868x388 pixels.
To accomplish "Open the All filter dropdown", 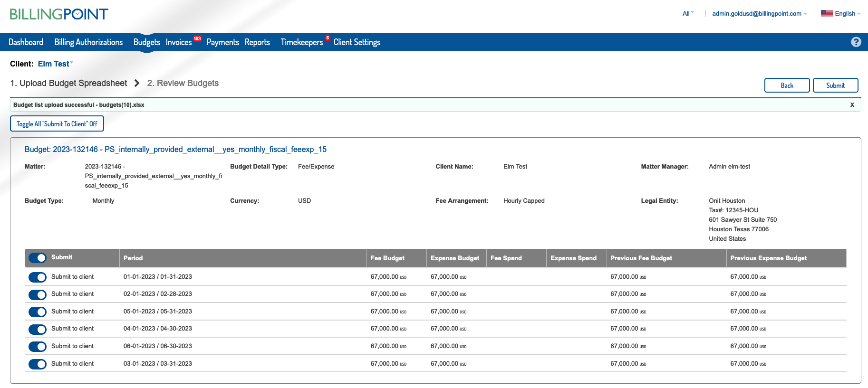I will (x=688, y=13).
